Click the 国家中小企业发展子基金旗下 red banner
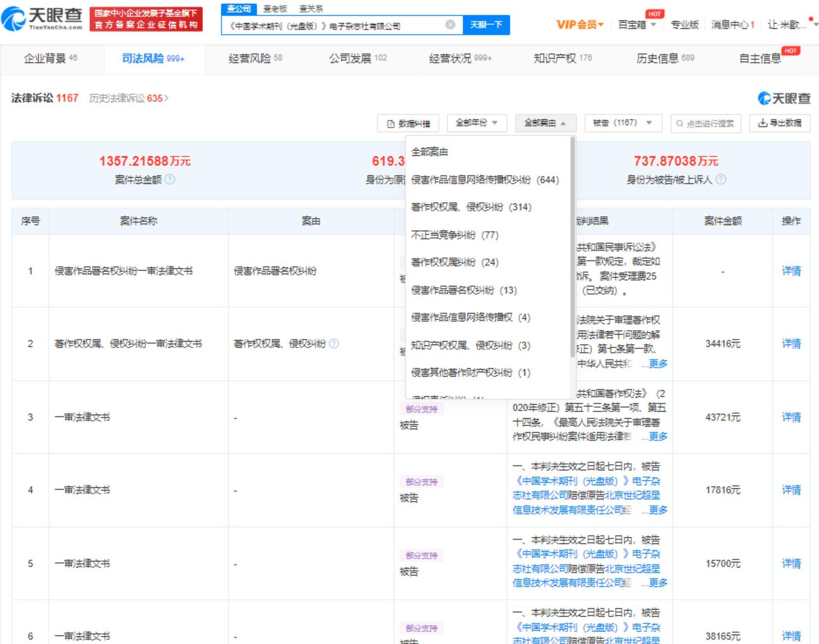819x644 pixels. [146, 19]
